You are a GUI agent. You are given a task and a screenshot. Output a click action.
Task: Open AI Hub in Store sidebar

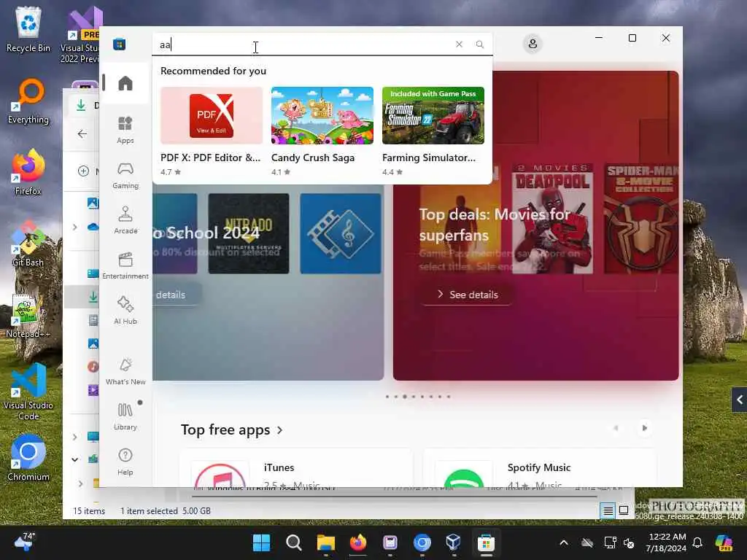(125, 311)
